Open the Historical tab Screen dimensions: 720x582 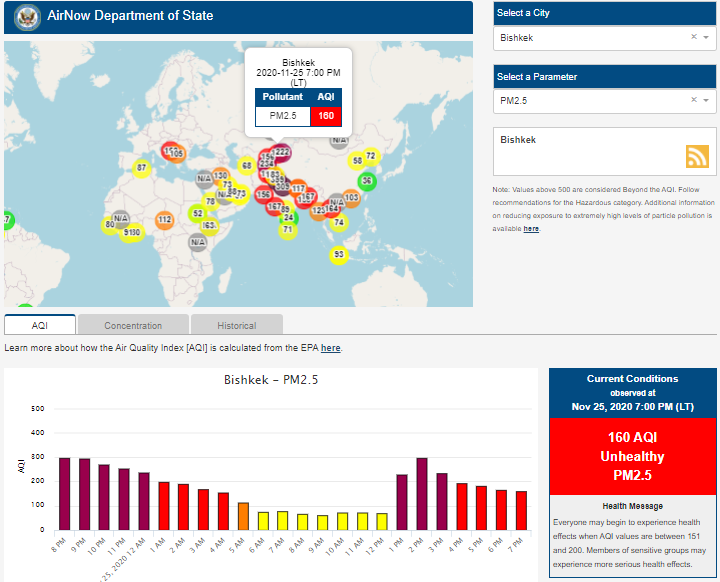(x=236, y=325)
